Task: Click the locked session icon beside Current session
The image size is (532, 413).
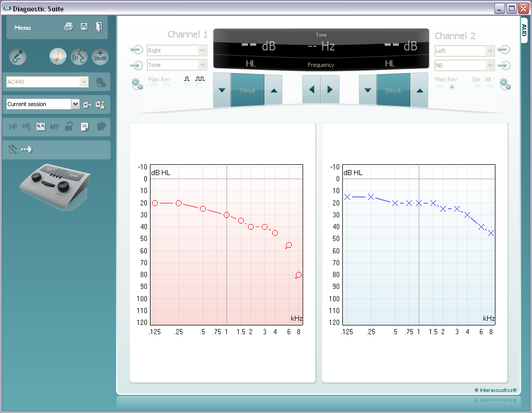Action: point(100,105)
